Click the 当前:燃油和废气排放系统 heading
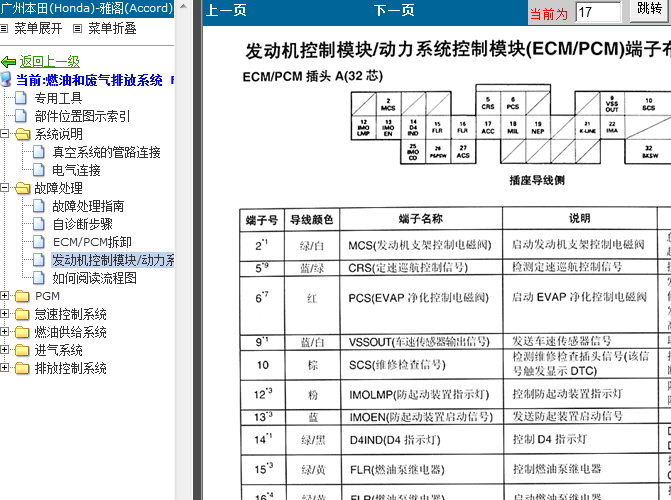The image size is (671, 500). click(x=89, y=80)
